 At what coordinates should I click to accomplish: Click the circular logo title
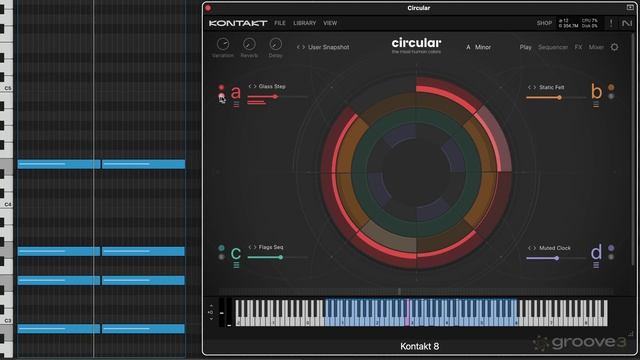[416, 43]
